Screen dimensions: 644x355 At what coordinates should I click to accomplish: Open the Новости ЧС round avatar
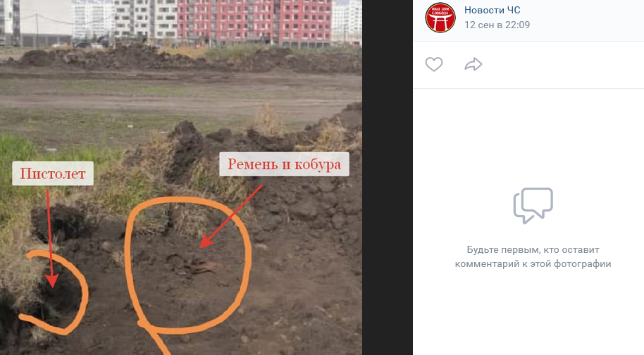(x=440, y=18)
